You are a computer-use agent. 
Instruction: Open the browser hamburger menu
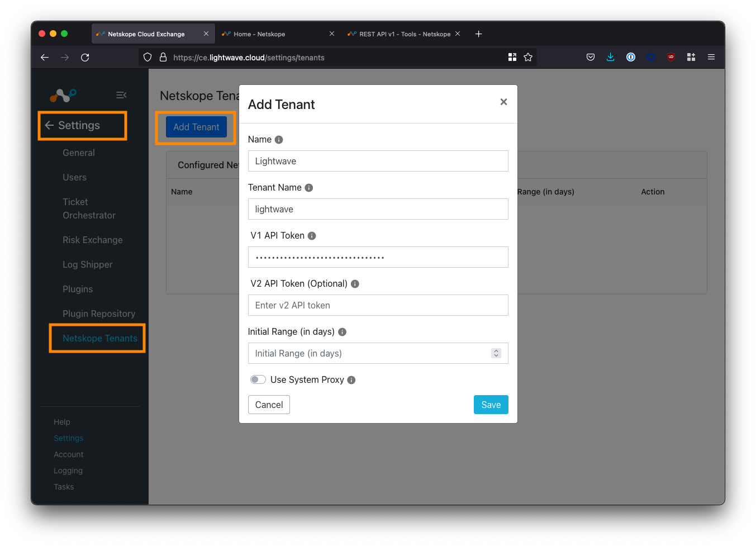[x=711, y=57]
